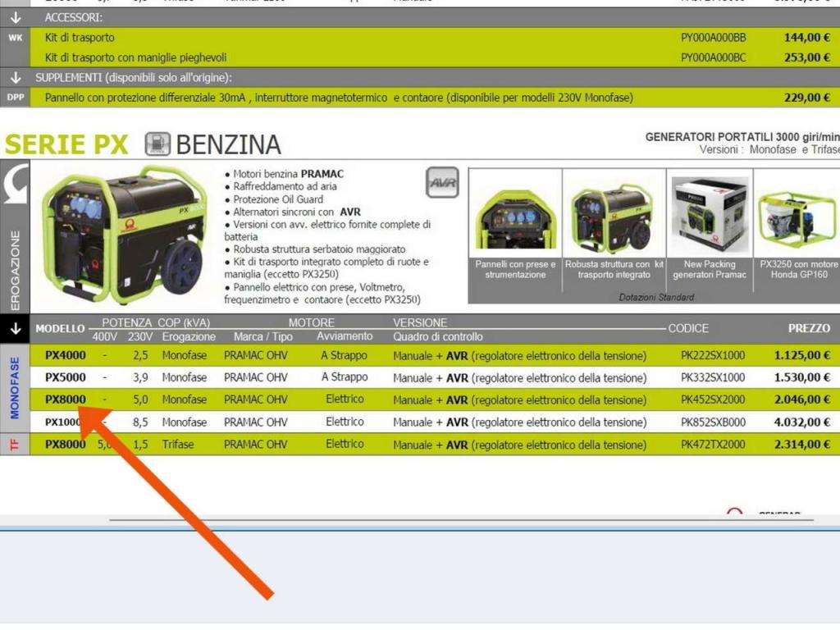Click the Quadro di controllo subheader

(x=438, y=336)
